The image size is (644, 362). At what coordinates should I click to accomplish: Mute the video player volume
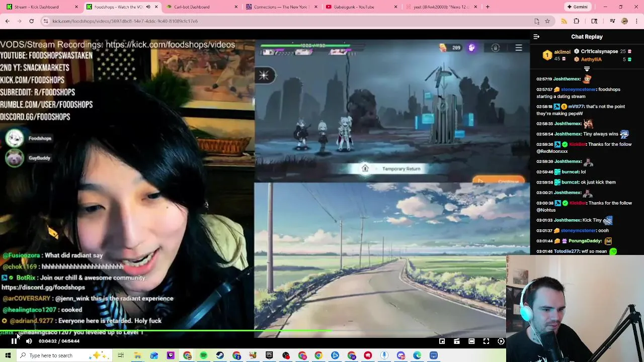[29, 341]
